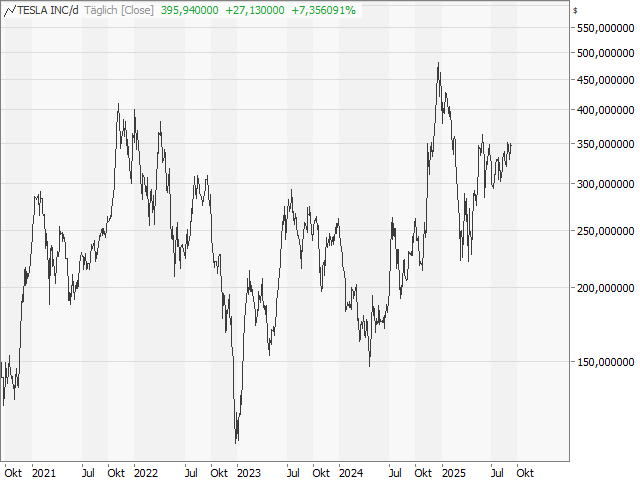Click the last price 395,940000
Image resolution: width=640 pixels, height=480 pixels.
point(189,11)
